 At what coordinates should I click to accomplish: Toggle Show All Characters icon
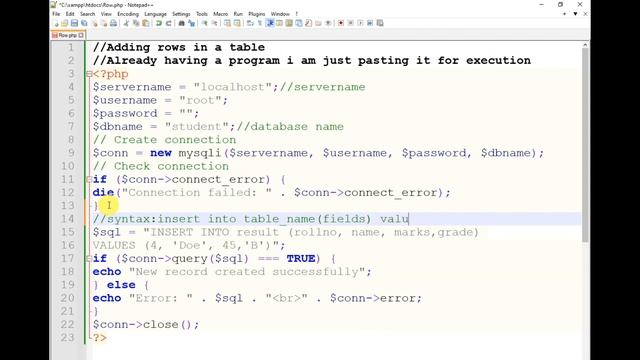point(259,23)
